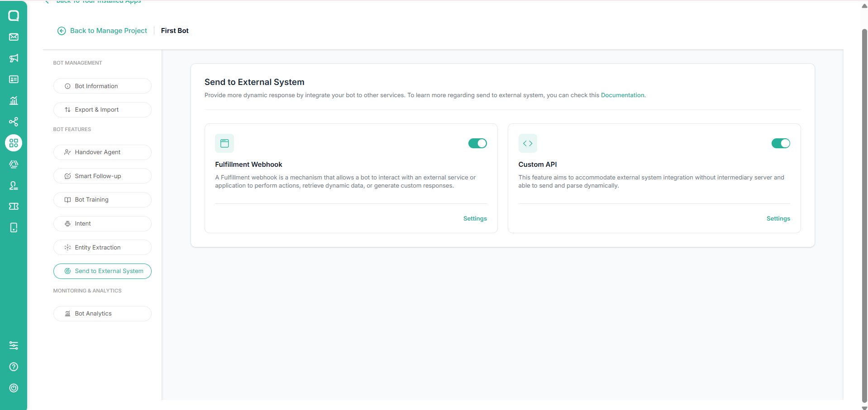The width and height of the screenshot is (868, 410).
Task: Select Entity Extraction menu item
Action: 102,247
